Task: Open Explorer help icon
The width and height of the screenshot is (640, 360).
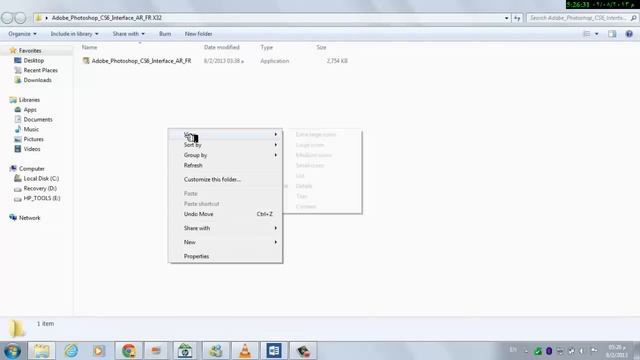Action: [x=629, y=34]
